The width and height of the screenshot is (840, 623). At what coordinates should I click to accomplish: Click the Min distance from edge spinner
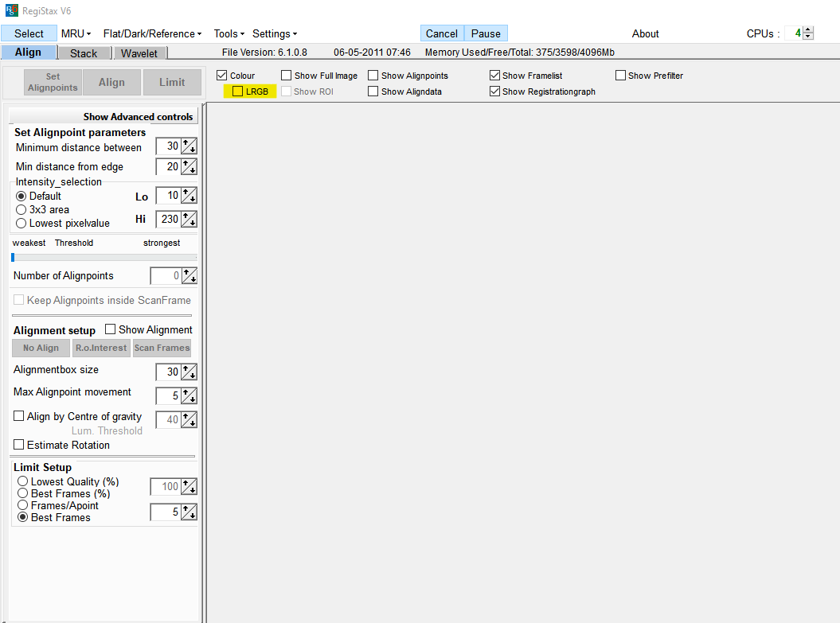tap(189, 167)
